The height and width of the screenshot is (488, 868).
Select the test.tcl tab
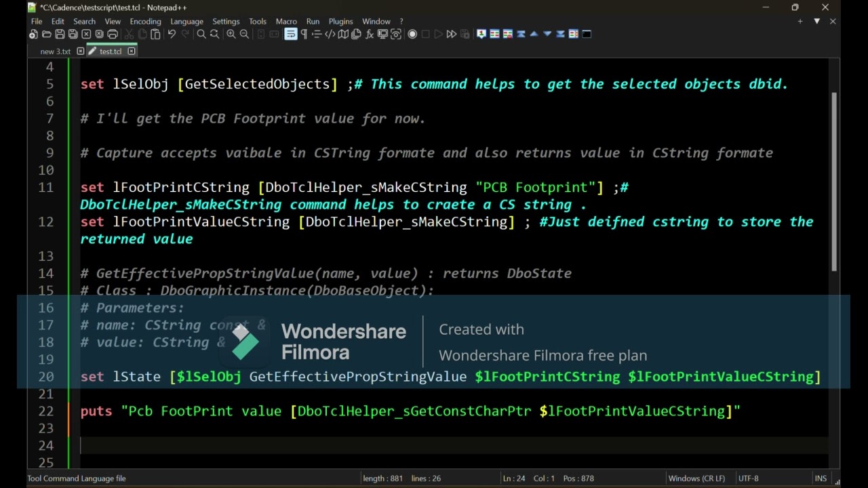click(111, 52)
